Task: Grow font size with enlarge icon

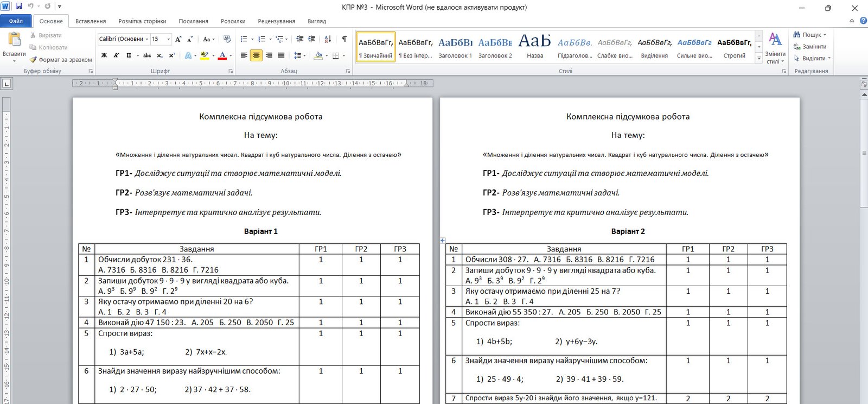Action: point(178,39)
